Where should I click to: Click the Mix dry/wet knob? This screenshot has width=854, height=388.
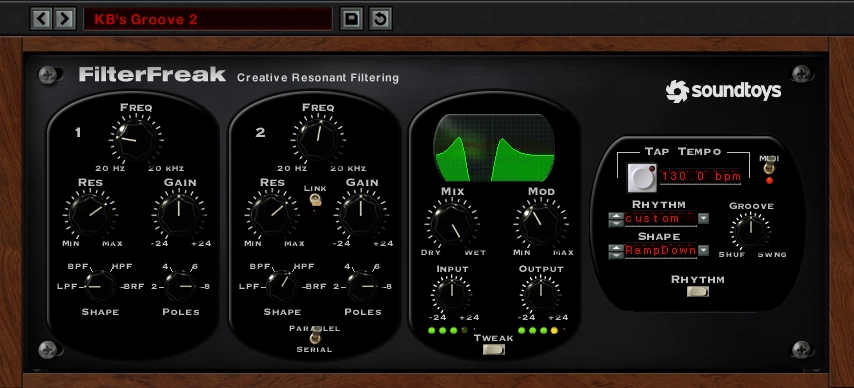452,223
